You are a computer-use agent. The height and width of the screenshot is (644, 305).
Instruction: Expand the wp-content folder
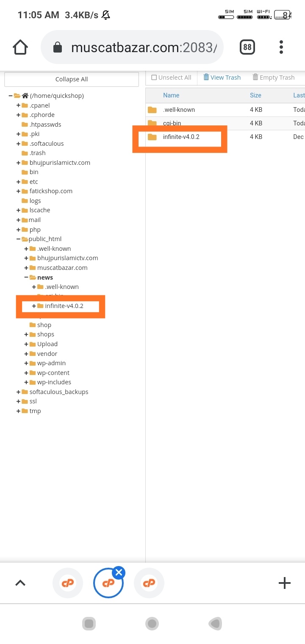26,373
